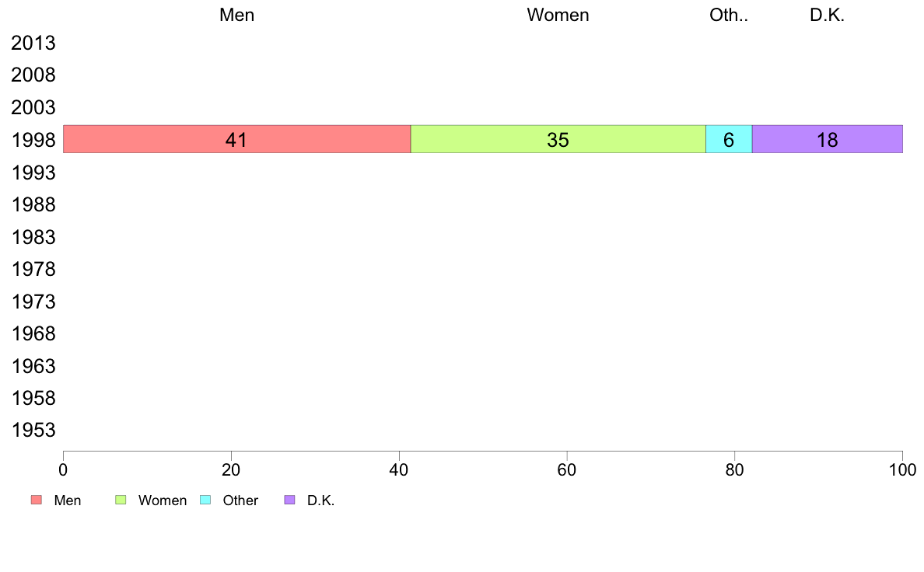Image resolution: width=924 pixels, height=572 pixels.
Task: Click the 100 tick on the x-axis
Action: 902,469
